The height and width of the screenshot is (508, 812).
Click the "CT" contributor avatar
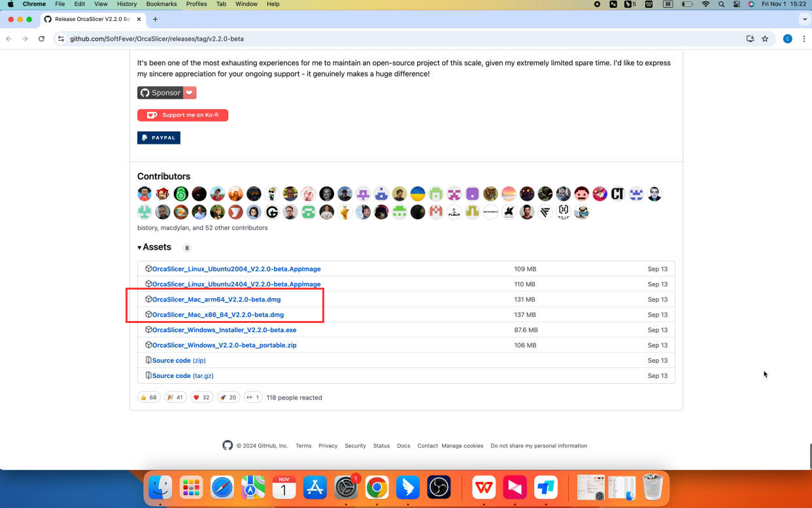pyautogui.click(x=618, y=194)
